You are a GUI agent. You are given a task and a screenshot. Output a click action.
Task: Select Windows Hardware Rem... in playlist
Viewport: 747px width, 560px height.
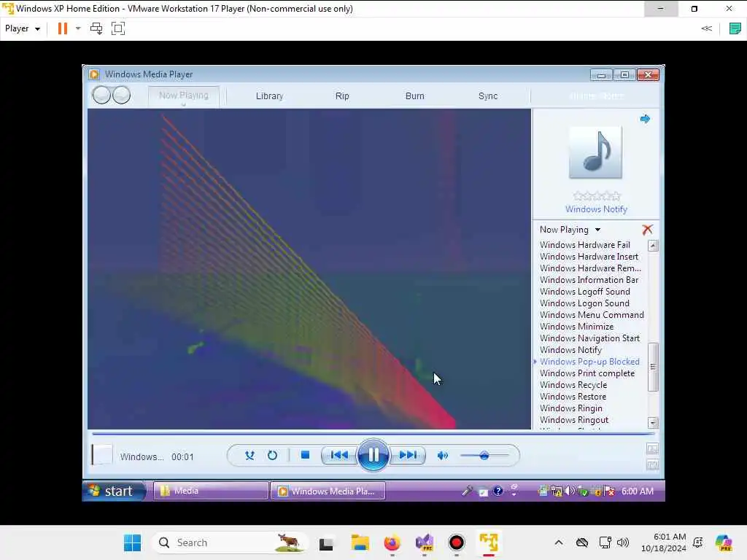(x=590, y=268)
